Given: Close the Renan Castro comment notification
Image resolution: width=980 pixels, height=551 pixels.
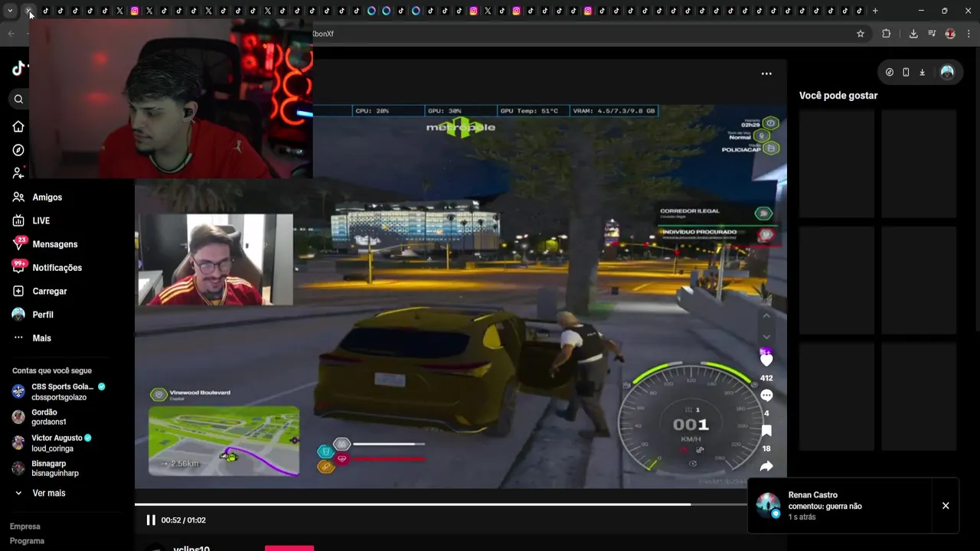Looking at the screenshot, I should coord(946,506).
